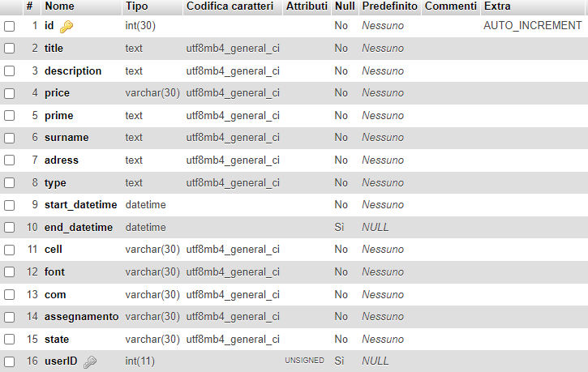Tick the checkbox for the id row

pos(10,26)
